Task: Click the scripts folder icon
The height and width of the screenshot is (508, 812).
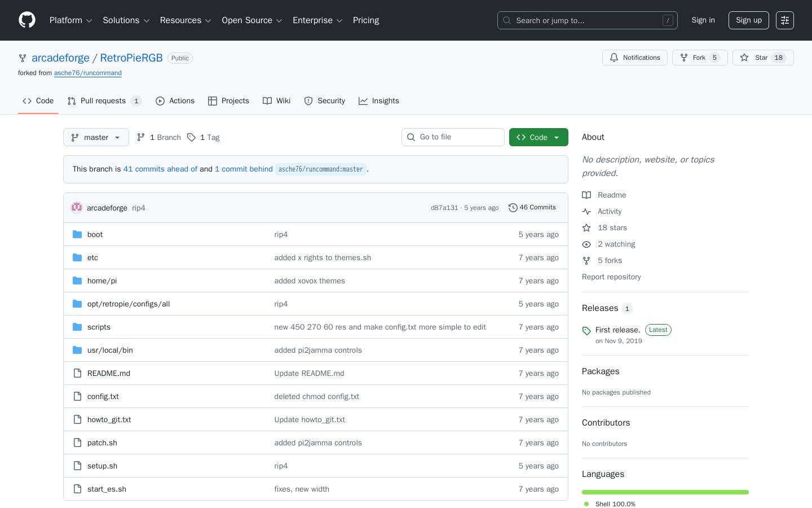Action: click(77, 327)
